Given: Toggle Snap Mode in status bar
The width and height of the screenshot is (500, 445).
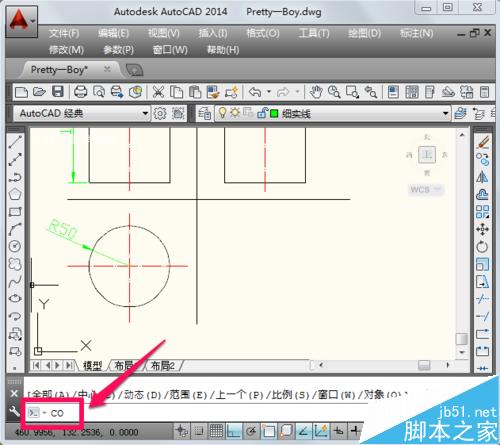Looking at the screenshot, I should (x=199, y=431).
